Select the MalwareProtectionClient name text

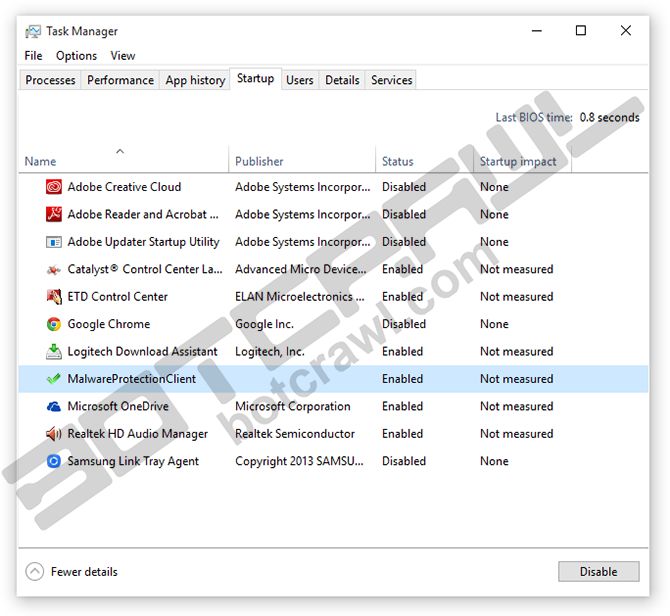pos(132,379)
